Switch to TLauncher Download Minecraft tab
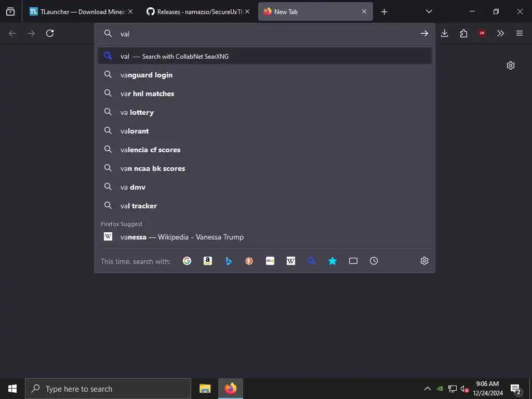Screen dimensions: 532x399 point(81,11)
